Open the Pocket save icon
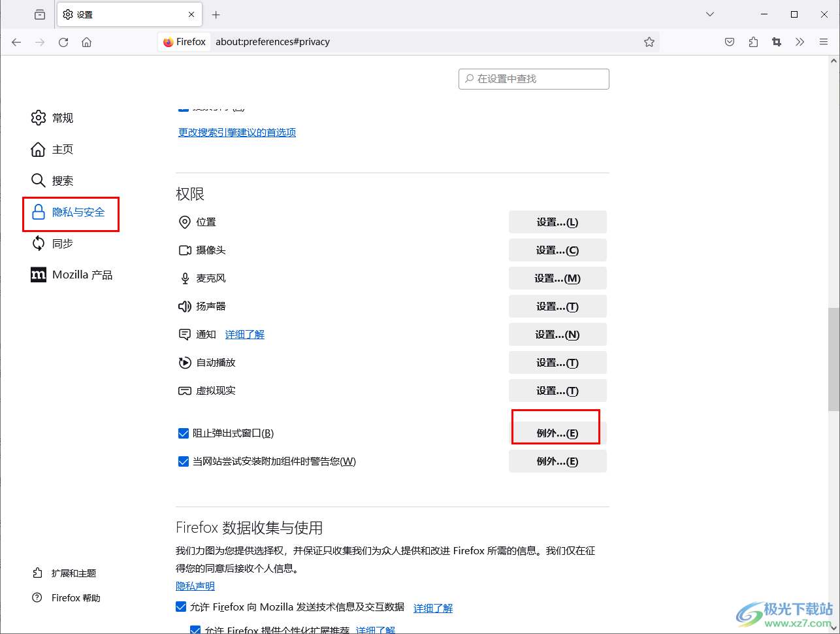The width and height of the screenshot is (840, 634). (x=730, y=42)
